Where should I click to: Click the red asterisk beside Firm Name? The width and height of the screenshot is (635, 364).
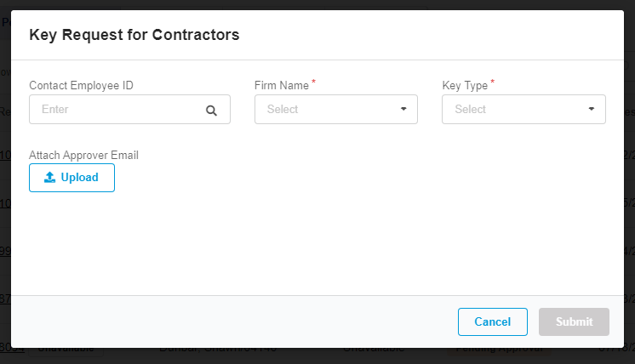click(x=313, y=82)
